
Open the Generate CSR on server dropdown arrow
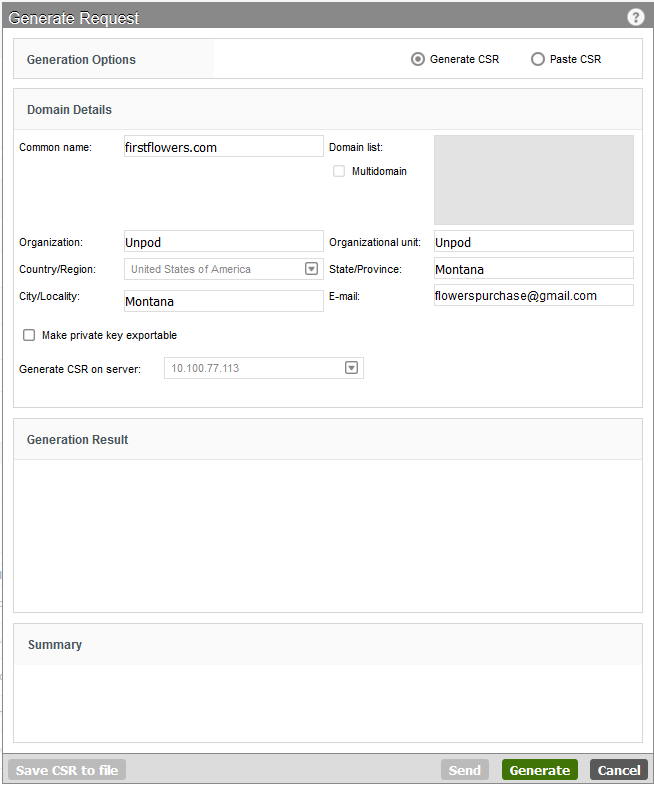(351, 368)
